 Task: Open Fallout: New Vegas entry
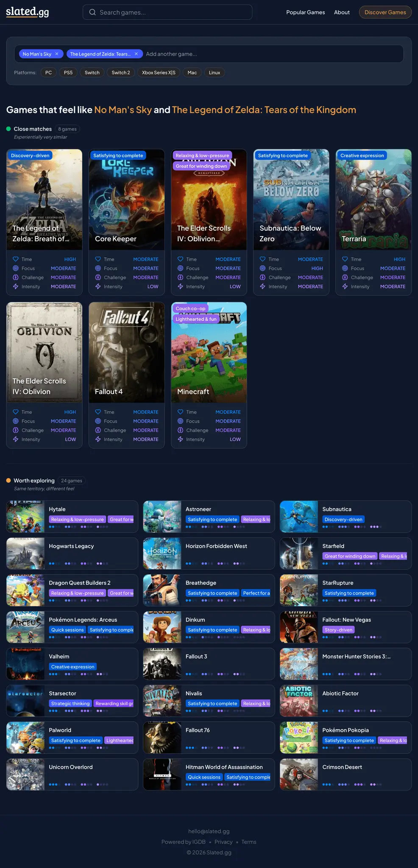pos(346,627)
